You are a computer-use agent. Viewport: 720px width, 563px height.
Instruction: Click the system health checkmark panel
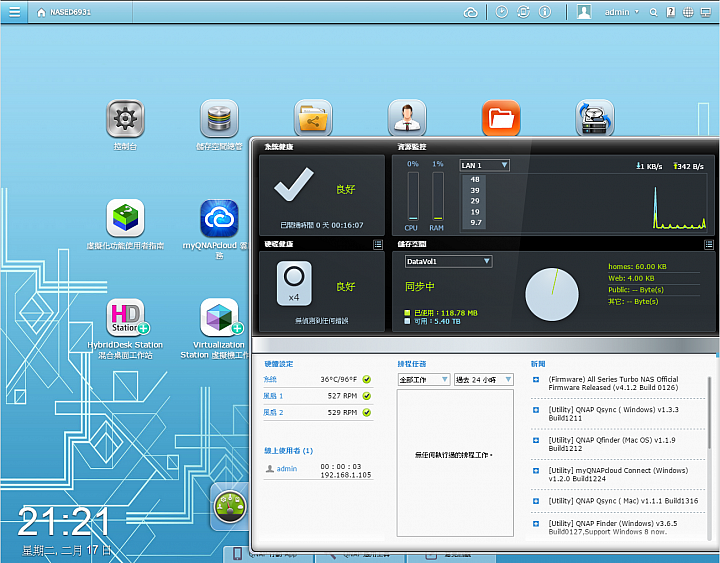(322, 195)
